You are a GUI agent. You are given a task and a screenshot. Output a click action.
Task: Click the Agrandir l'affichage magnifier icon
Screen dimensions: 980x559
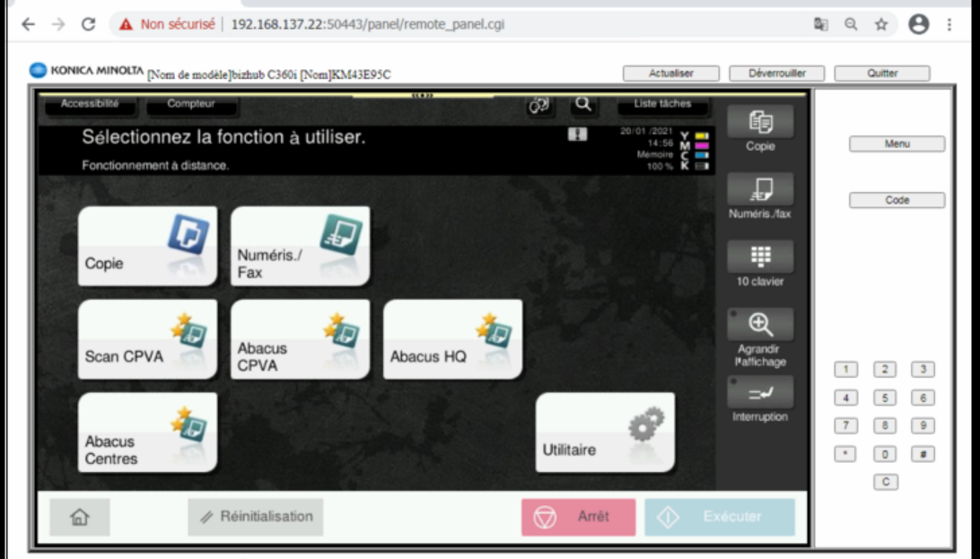tap(760, 325)
